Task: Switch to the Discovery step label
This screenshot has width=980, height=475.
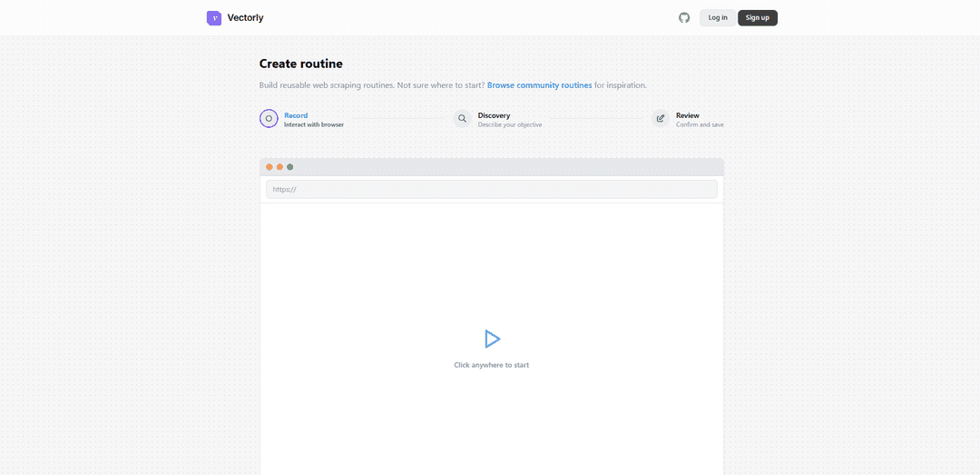Action: click(x=494, y=115)
